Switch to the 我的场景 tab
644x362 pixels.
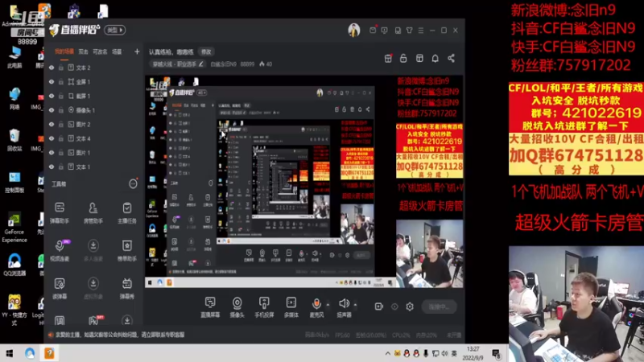click(x=64, y=51)
